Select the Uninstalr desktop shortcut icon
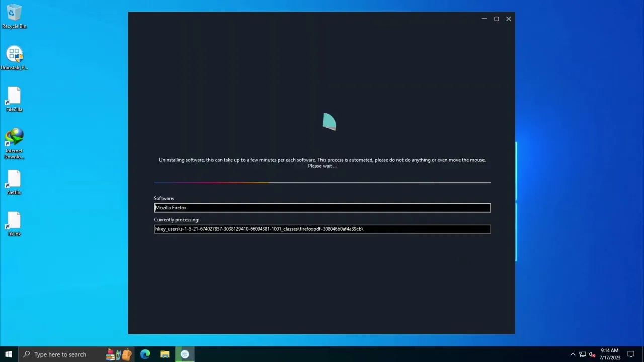This screenshot has height=362, width=644. tap(14, 58)
